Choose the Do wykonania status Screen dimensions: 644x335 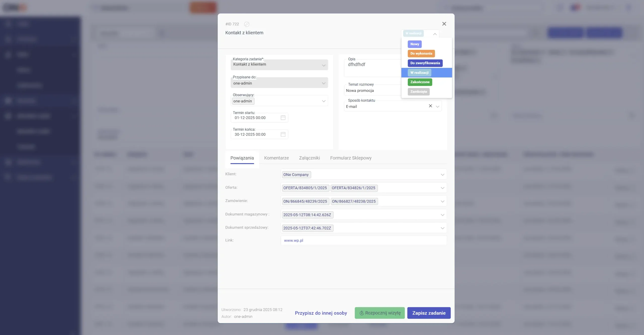click(x=421, y=53)
